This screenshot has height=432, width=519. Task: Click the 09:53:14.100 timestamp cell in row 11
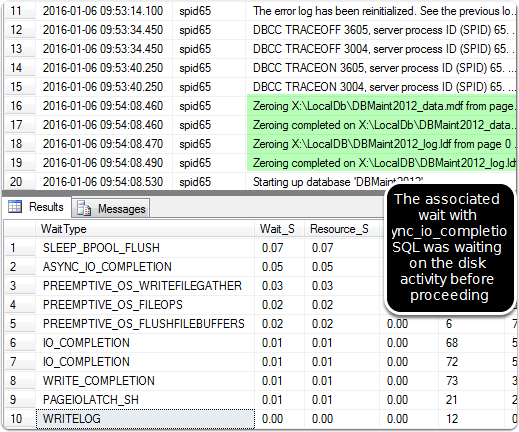point(104,11)
